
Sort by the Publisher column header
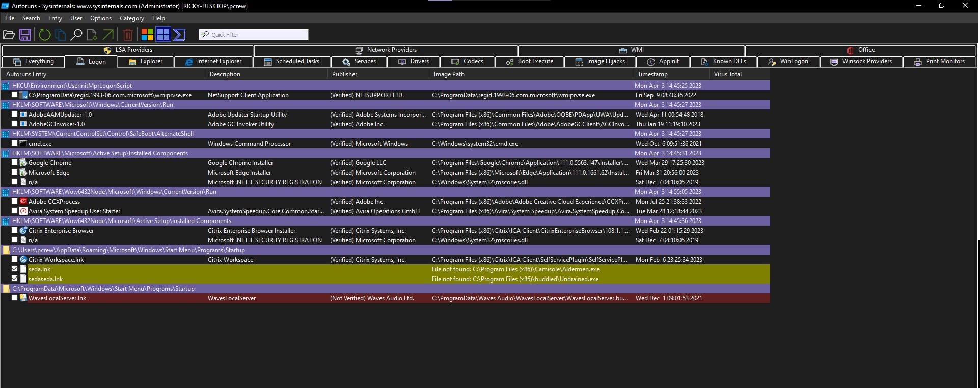click(x=378, y=74)
